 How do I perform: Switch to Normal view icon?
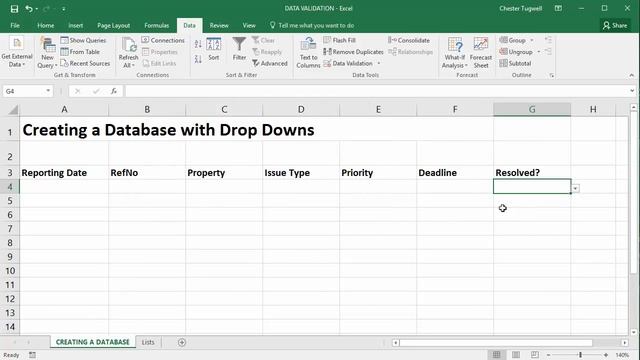(x=496, y=355)
